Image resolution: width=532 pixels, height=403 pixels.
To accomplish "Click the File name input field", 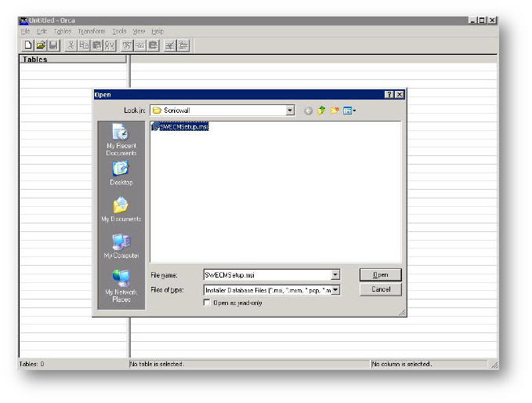I will click(x=267, y=274).
